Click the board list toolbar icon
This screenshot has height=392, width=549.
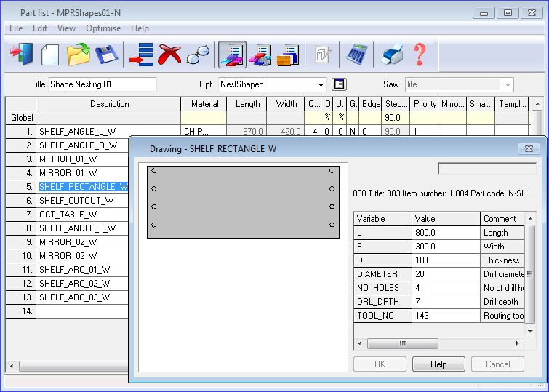288,55
